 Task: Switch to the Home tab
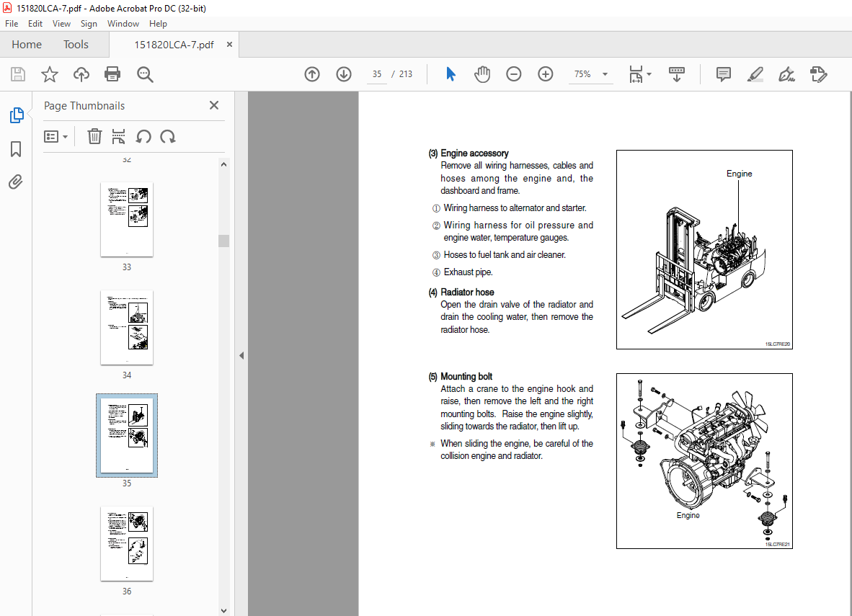click(x=27, y=45)
